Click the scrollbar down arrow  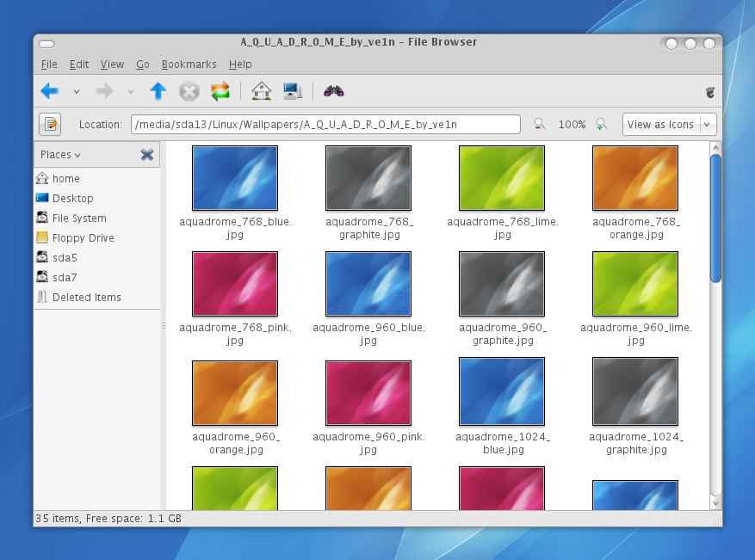pyautogui.click(x=715, y=502)
